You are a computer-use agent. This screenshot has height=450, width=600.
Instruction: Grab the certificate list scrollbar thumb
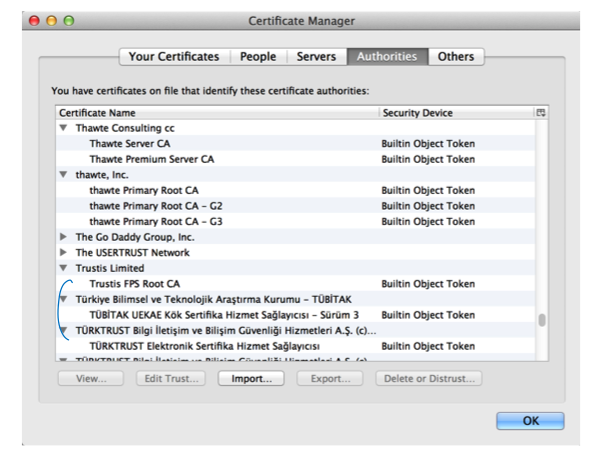tap(542, 320)
